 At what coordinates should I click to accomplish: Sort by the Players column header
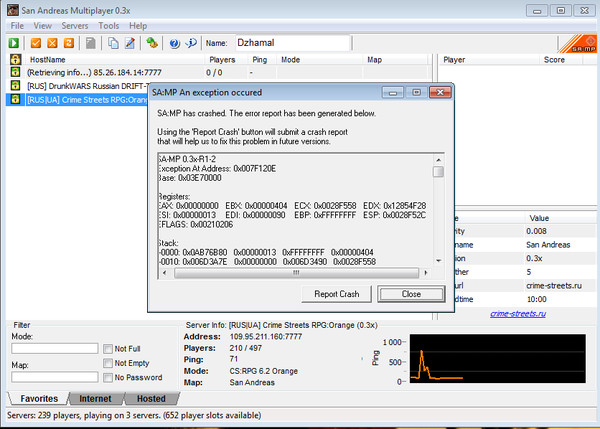point(226,60)
